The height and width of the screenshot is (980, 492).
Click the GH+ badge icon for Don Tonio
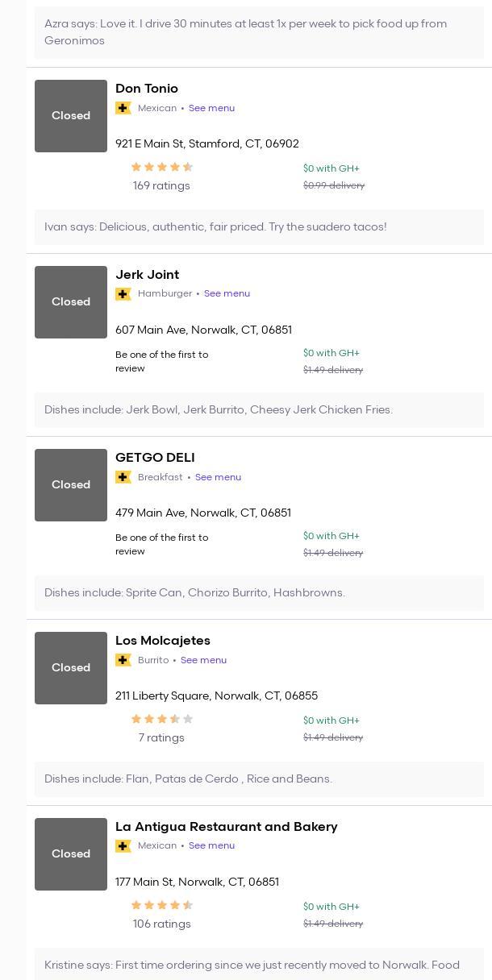pyautogui.click(x=123, y=108)
